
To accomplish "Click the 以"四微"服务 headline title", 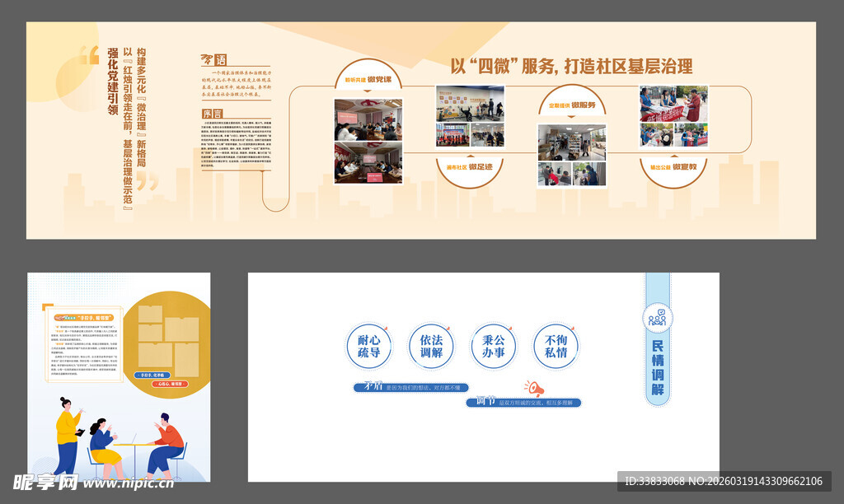I will pos(570,67).
